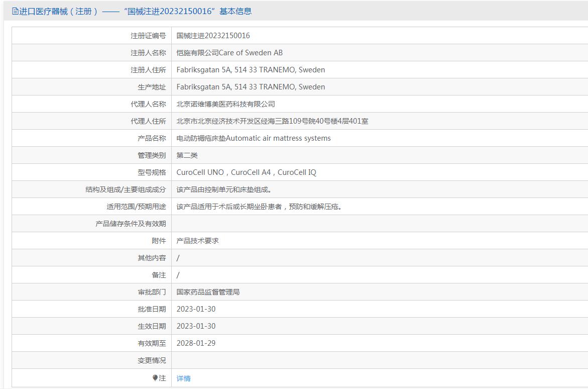This screenshot has height=389, width=588.
Task: Click the 生效日期 label
Action: pyautogui.click(x=152, y=326)
